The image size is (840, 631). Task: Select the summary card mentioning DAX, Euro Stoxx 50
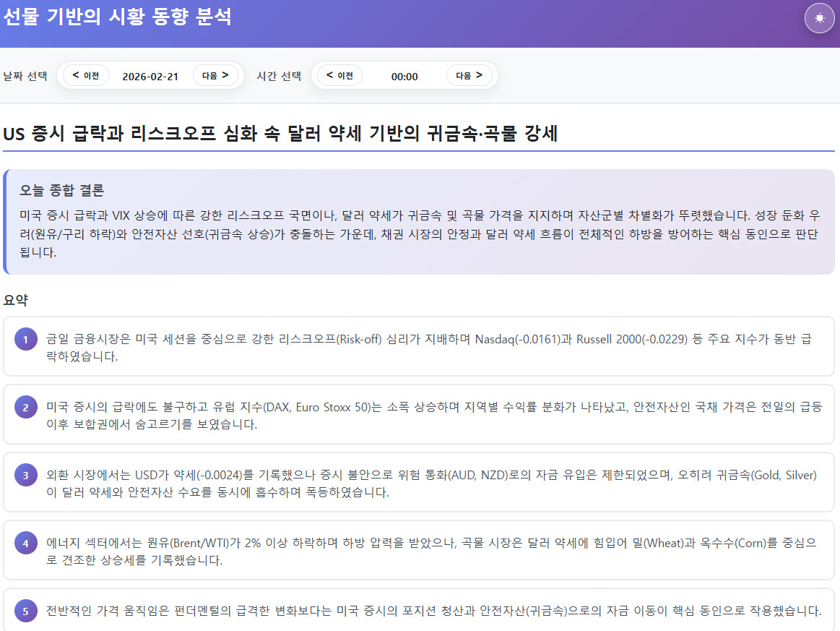tap(419, 415)
